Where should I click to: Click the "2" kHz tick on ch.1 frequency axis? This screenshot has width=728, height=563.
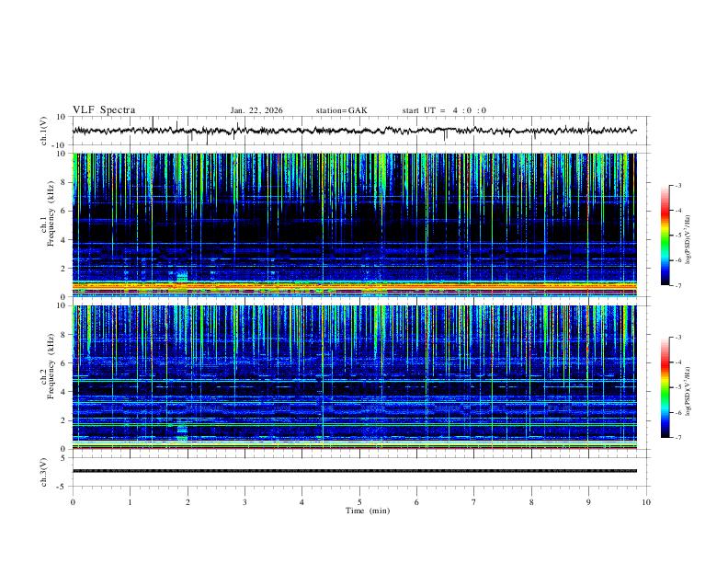(63, 268)
